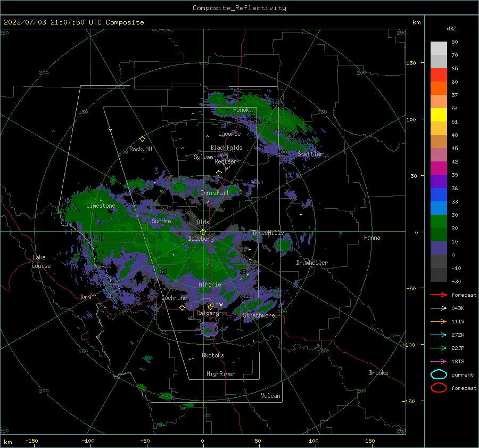The image size is (479, 448).
Task: Click the Sundre city label
Action: click(161, 221)
